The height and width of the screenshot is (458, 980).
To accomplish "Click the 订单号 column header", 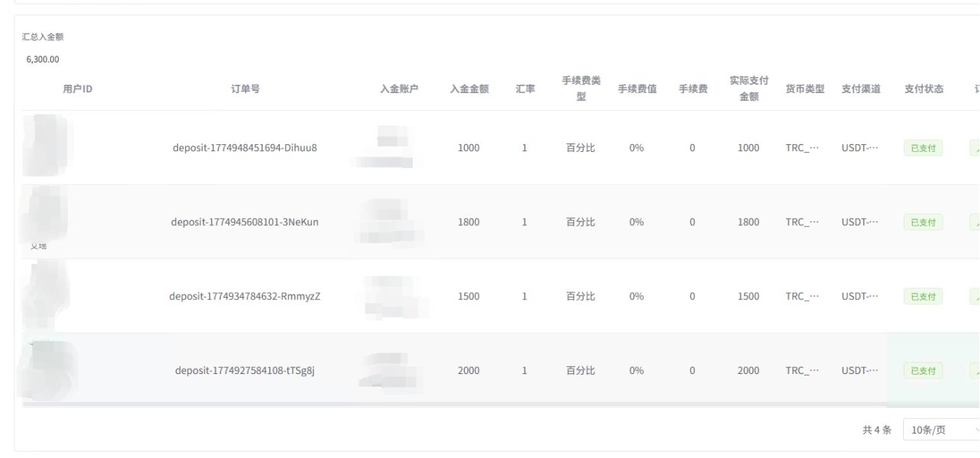I will pos(245,89).
